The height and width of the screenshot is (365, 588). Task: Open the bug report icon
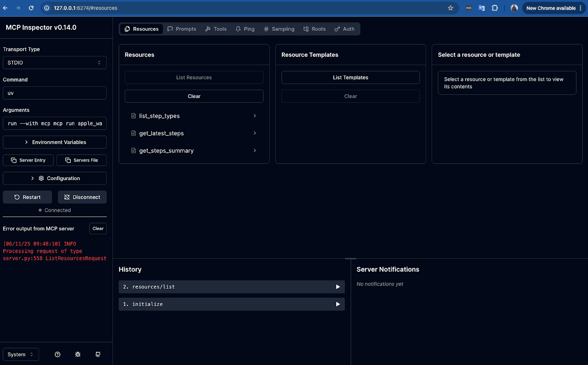78,355
